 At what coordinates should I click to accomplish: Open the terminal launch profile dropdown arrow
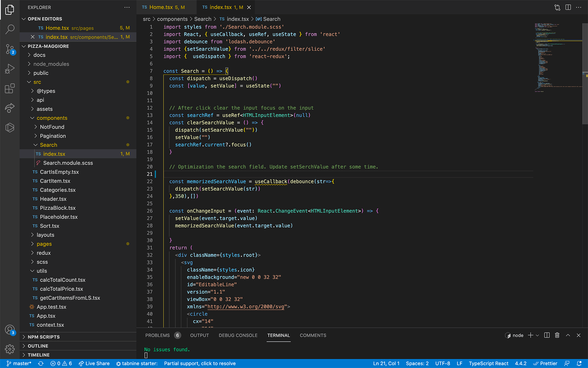pos(537,335)
